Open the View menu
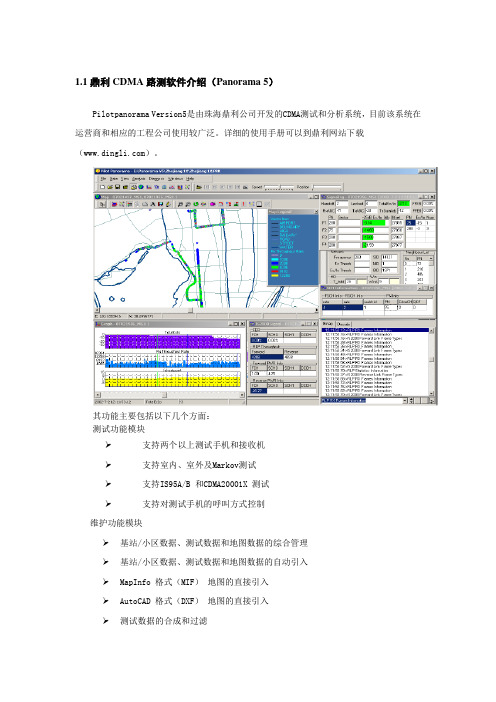 [124, 179]
